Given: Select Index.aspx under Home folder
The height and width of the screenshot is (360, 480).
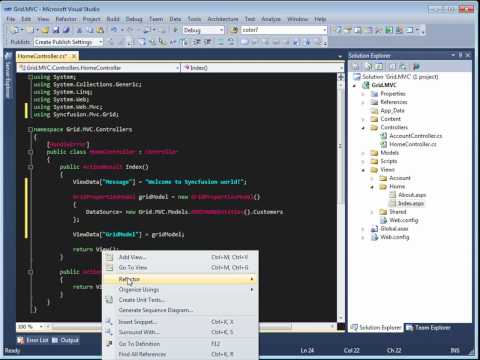Looking at the screenshot, I should tap(411, 203).
